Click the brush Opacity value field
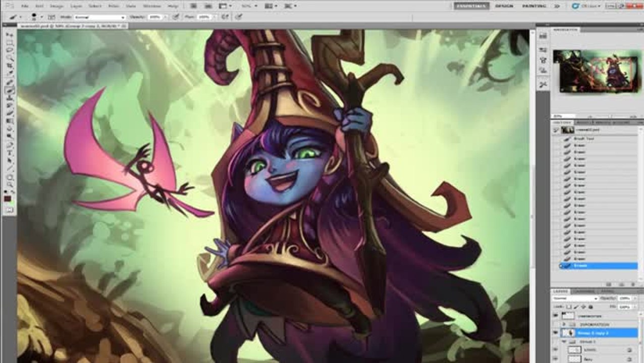Screen dimensions: 644x363 tap(154, 17)
